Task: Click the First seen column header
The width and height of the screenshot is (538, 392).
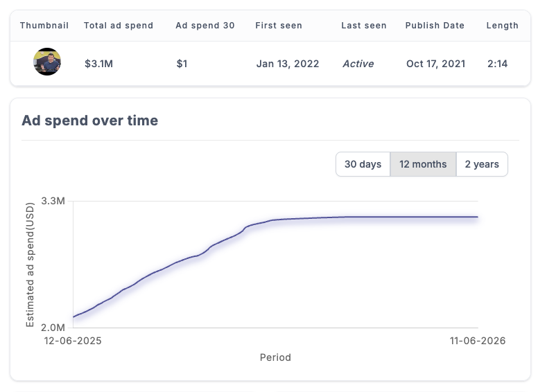Action: tap(279, 26)
